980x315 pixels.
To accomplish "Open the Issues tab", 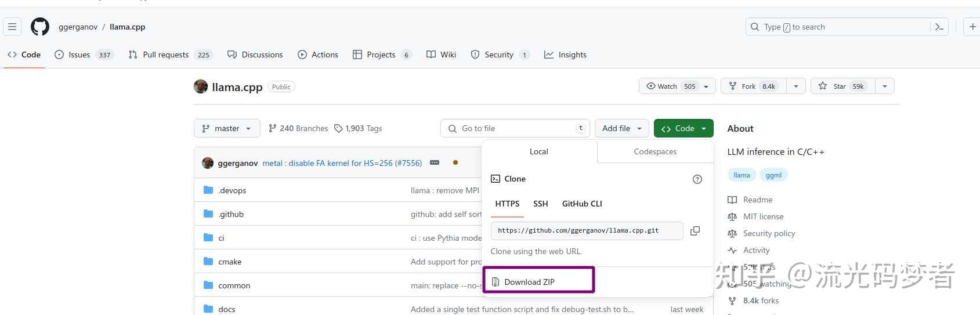I will click(x=79, y=55).
